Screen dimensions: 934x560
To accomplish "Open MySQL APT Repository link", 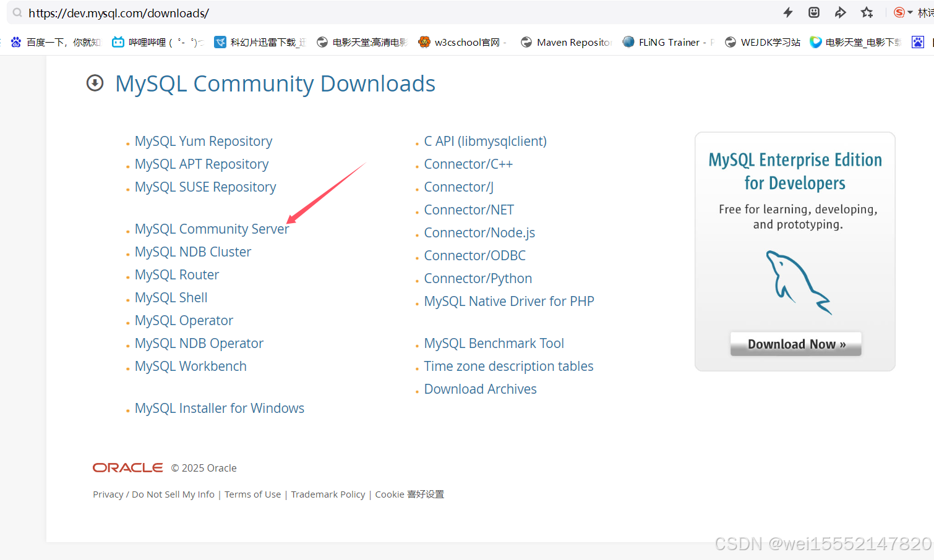I will (202, 164).
